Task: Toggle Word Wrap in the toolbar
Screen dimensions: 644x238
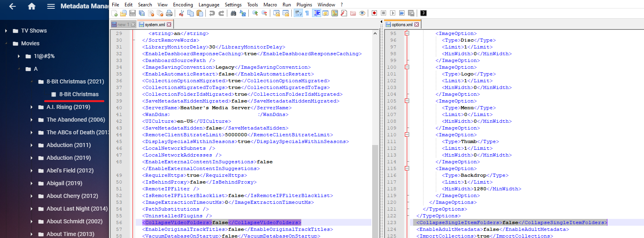Action: tap(298, 13)
